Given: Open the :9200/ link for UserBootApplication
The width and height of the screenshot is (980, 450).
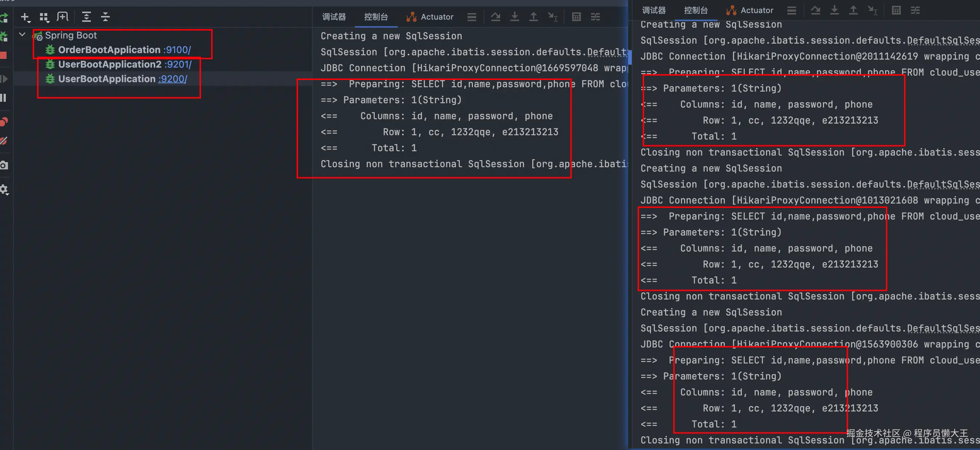Looking at the screenshot, I should tap(173, 79).
